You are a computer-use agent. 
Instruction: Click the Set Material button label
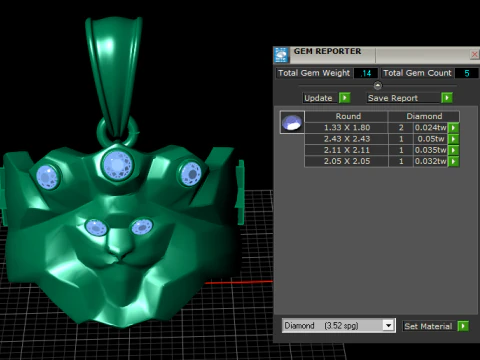(x=428, y=326)
